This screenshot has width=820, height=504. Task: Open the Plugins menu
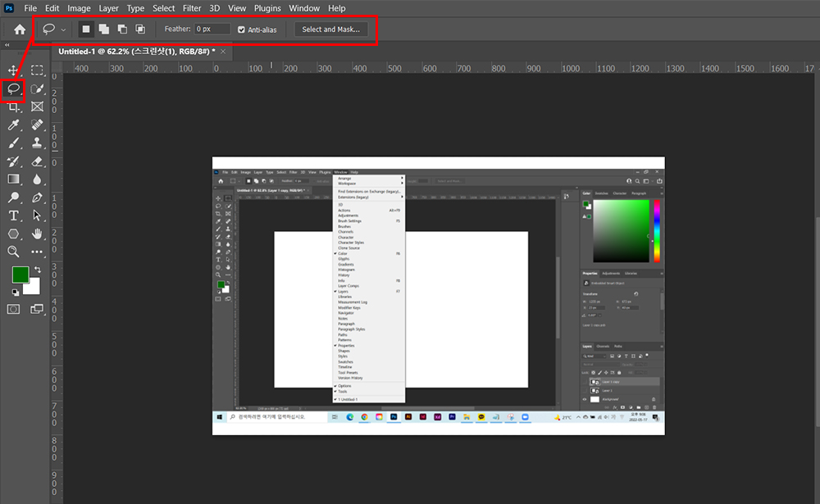coord(267,8)
